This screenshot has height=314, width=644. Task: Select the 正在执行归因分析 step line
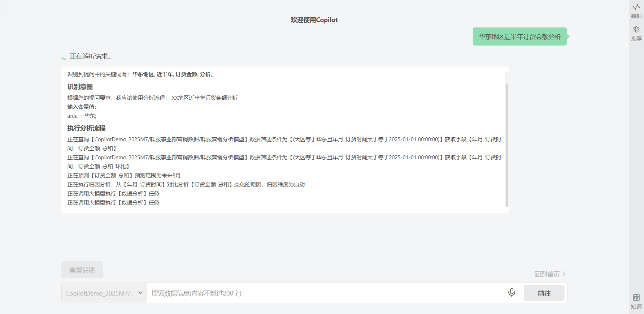(x=186, y=185)
